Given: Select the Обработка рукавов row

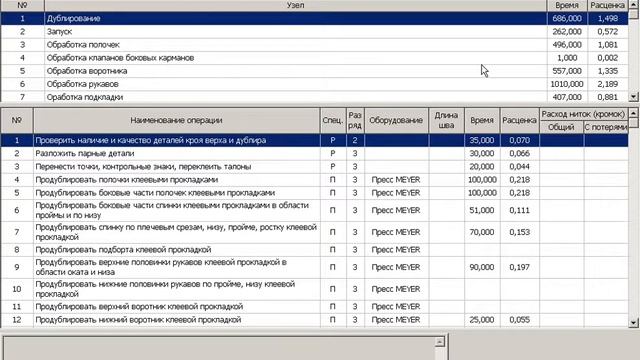Looking at the screenshot, I should click(x=314, y=84).
